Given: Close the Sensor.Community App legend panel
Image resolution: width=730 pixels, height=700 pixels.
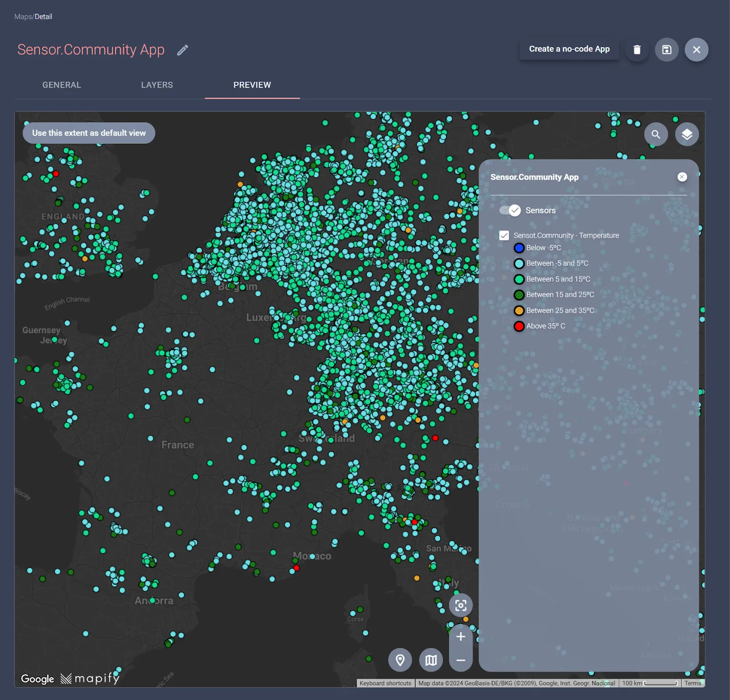Looking at the screenshot, I should tap(682, 177).
